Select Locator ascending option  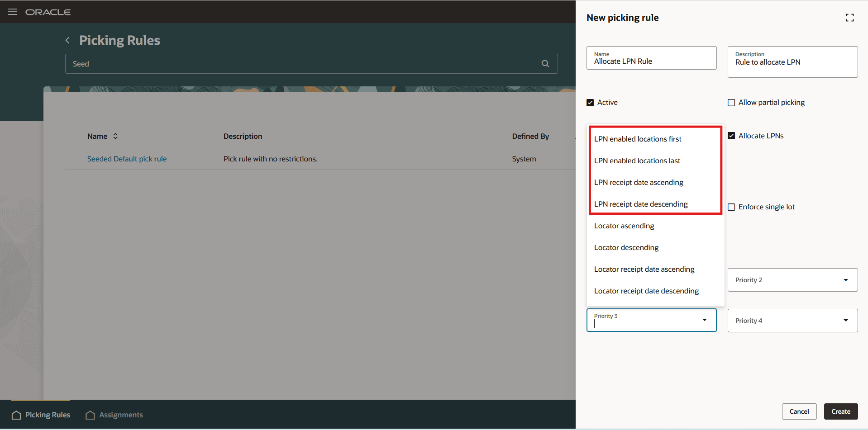tap(655, 226)
